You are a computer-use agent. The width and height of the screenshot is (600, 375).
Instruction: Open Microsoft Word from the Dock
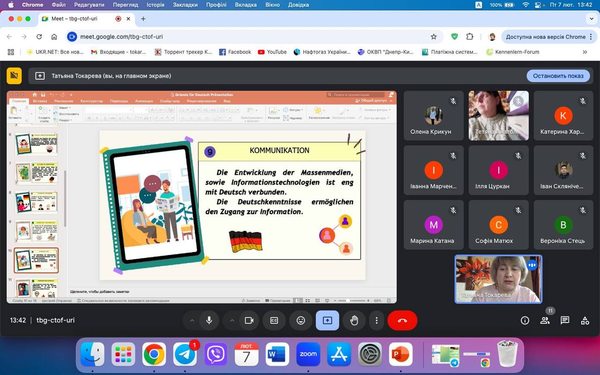[x=277, y=355]
